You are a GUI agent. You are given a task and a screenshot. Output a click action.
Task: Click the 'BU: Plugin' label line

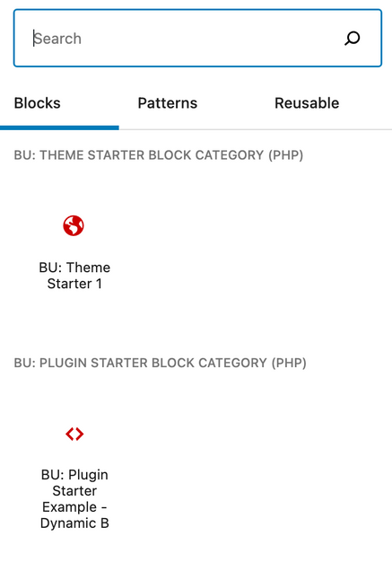(x=74, y=475)
